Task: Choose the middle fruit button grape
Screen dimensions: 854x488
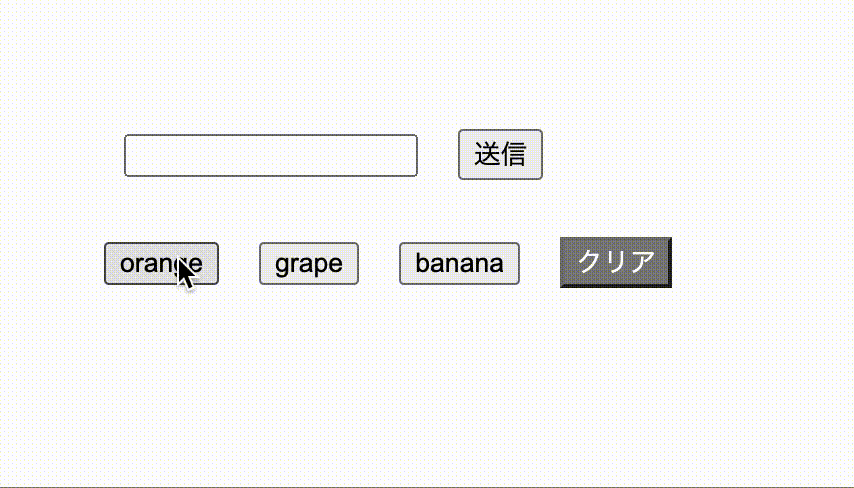Action: coord(309,264)
